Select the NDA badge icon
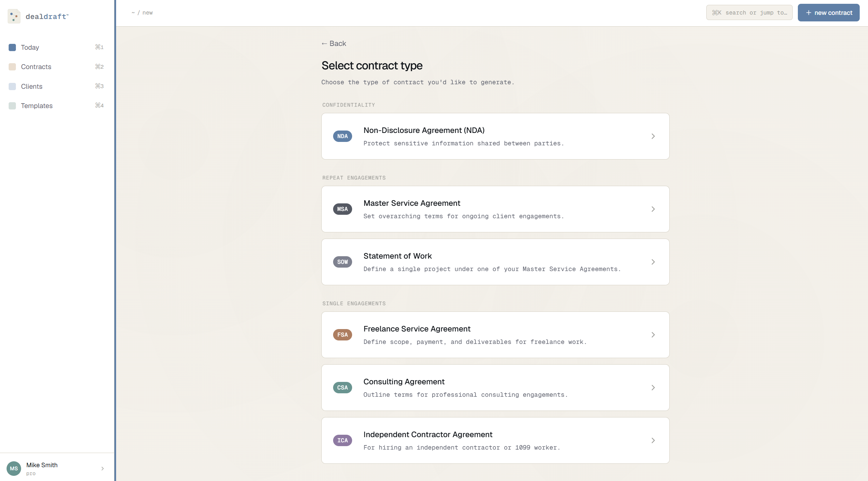Image resolution: width=868 pixels, height=481 pixels. [342, 136]
